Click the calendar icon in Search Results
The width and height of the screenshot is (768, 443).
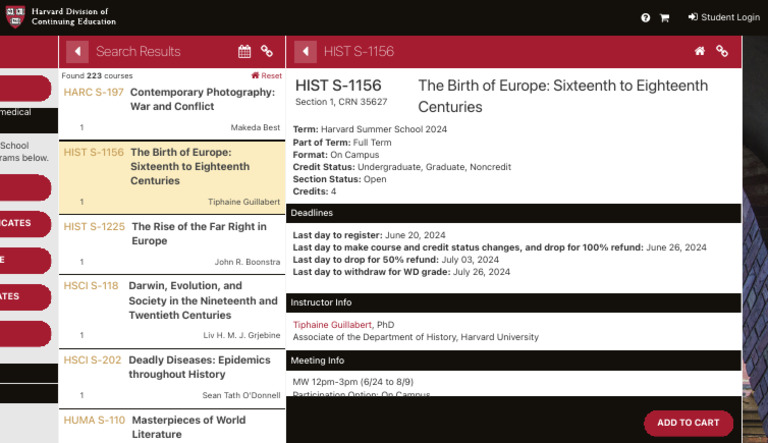coord(245,52)
